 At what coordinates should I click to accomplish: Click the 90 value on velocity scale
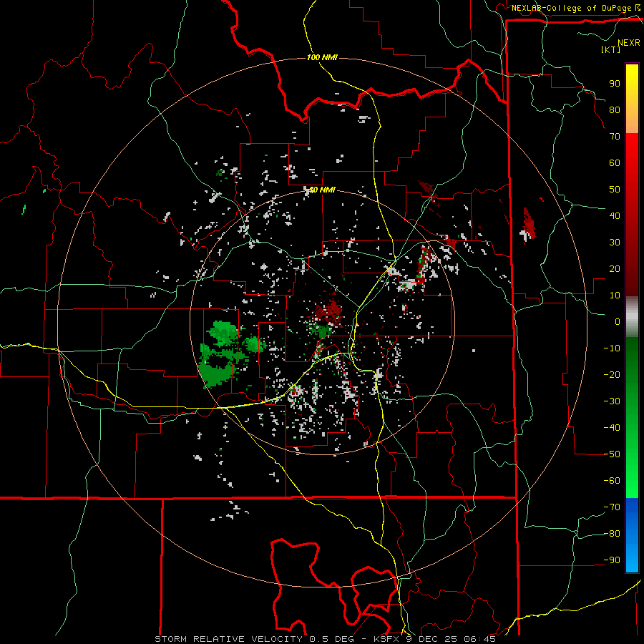[615, 84]
